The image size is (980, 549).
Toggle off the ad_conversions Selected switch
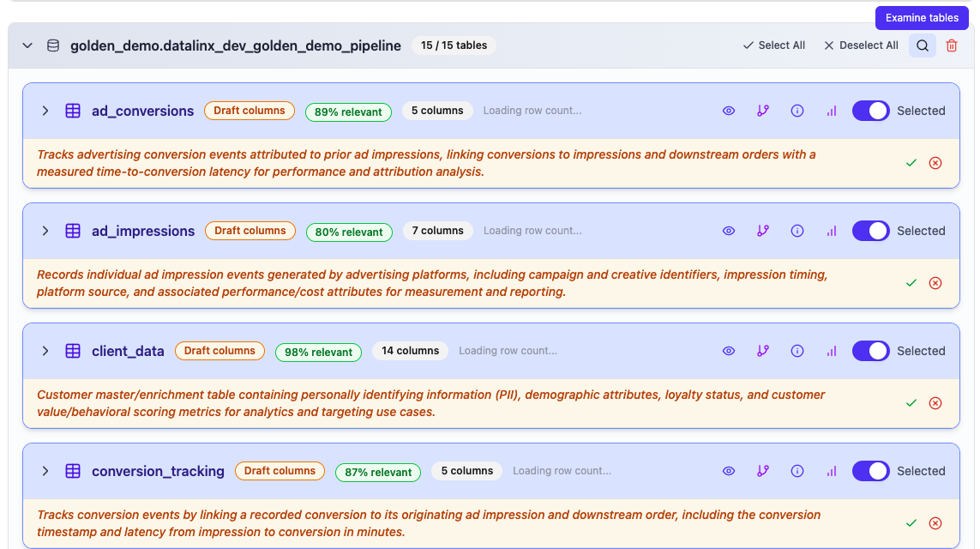[x=870, y=111]
